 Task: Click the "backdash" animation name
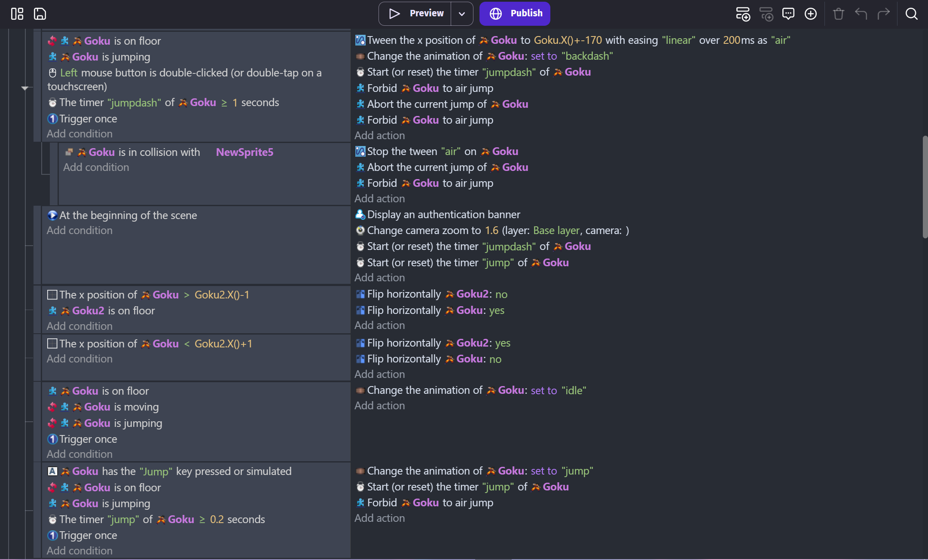587,56
